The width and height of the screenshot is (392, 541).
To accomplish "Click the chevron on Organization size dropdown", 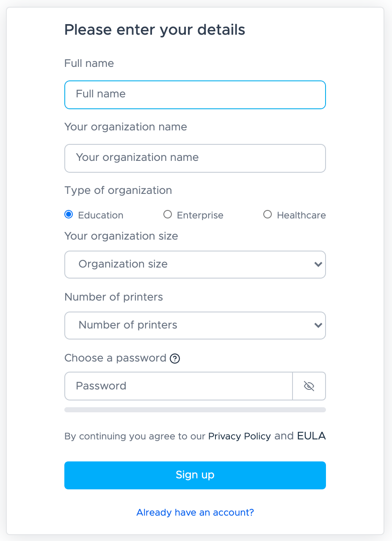I will [318, 264].
